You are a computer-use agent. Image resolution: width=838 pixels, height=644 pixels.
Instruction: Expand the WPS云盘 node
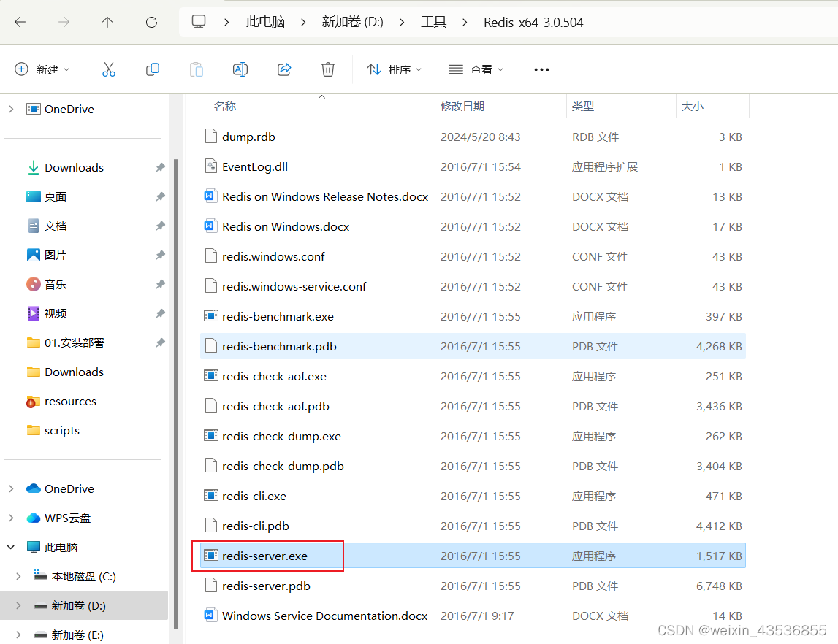click(x=11, y=518)
